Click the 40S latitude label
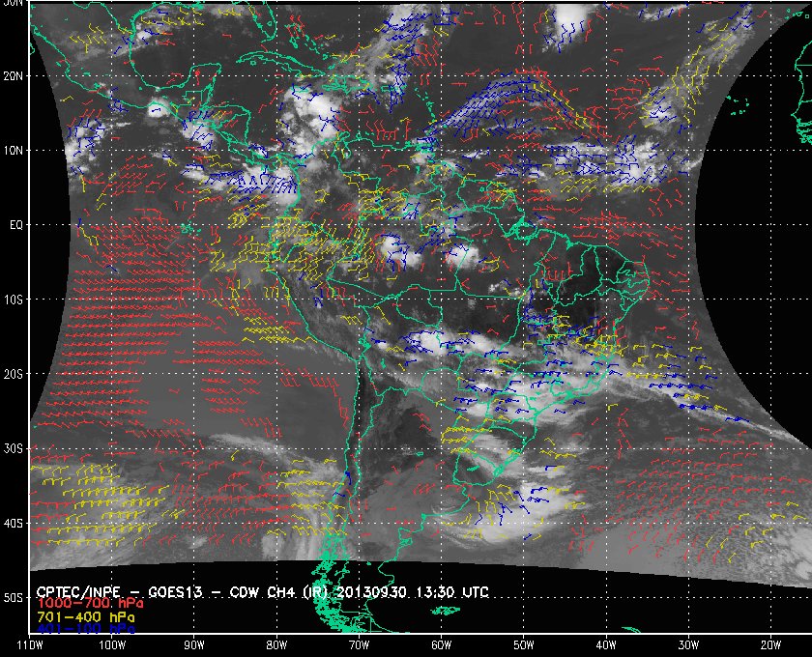The image size is (812, 657). coord(13,523)
